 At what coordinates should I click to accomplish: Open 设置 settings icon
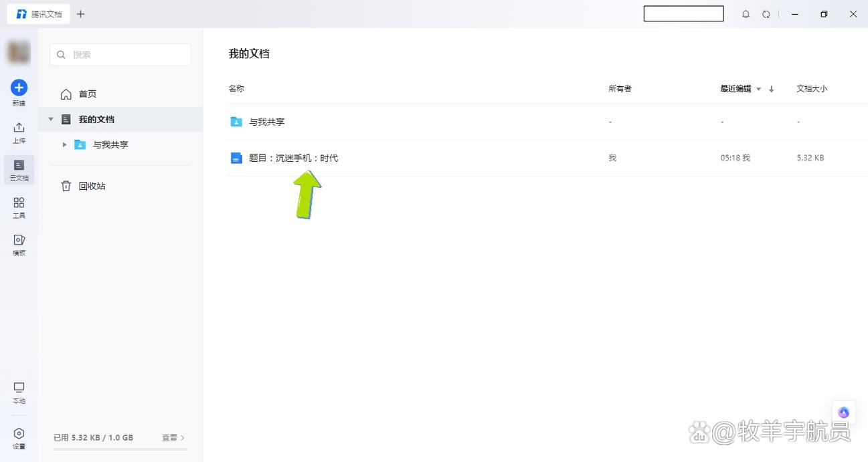[x=19, y=433]
